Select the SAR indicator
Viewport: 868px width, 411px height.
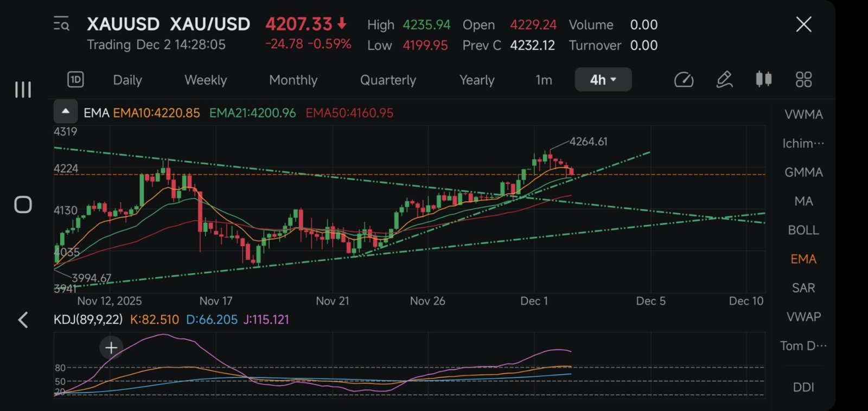(x=803, y=288)
